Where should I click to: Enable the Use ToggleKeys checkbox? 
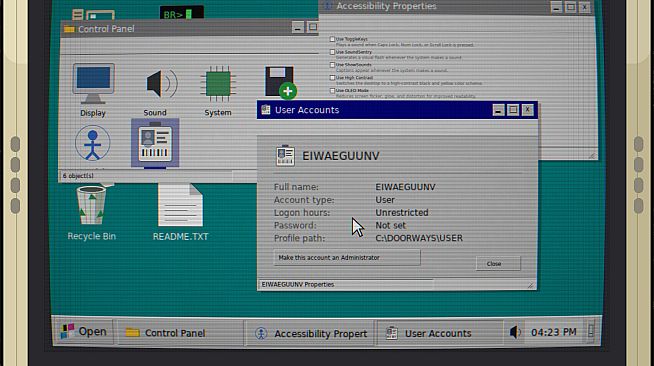[x=332, y=39]
